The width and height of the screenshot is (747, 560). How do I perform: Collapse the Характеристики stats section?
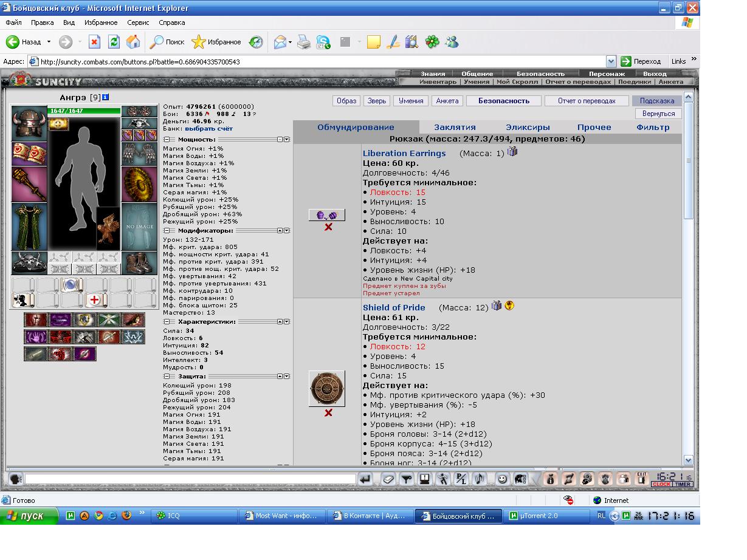click(167, 322)
